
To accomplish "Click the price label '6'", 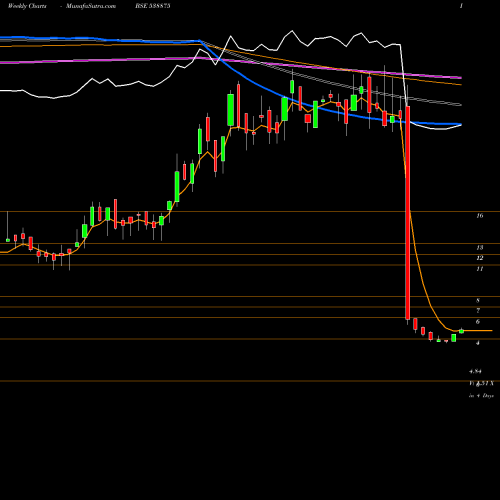I will [478, 322].
